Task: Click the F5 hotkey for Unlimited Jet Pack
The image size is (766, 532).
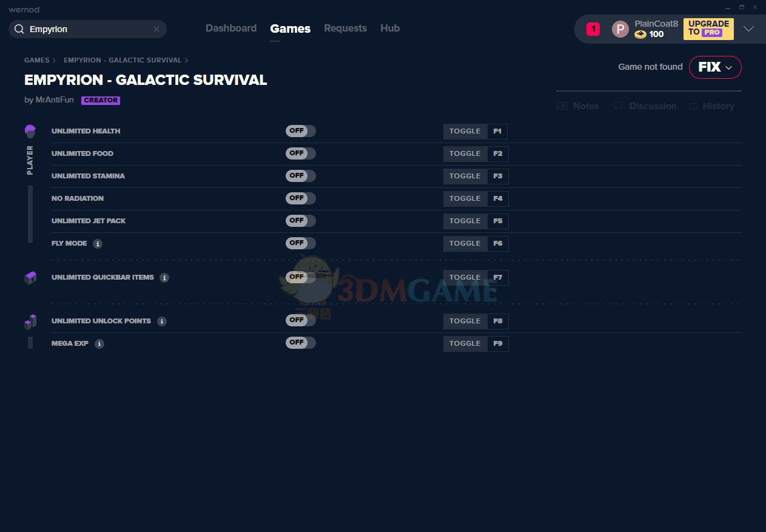Action: [x=498, y=221]
